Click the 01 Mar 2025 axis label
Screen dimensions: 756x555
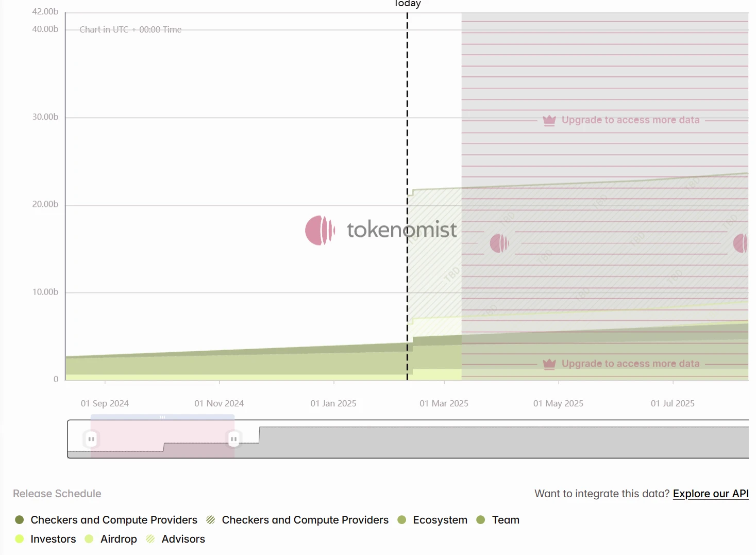coord(444,403)
